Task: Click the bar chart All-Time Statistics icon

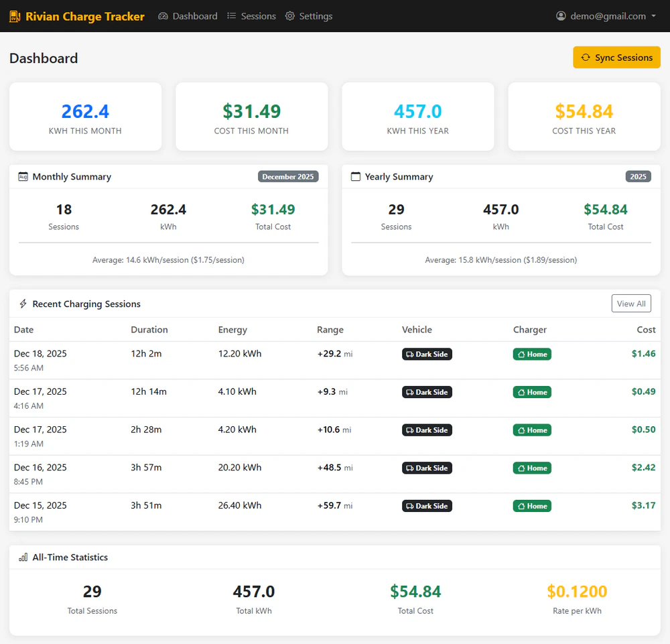Action: tap(23, 558)
